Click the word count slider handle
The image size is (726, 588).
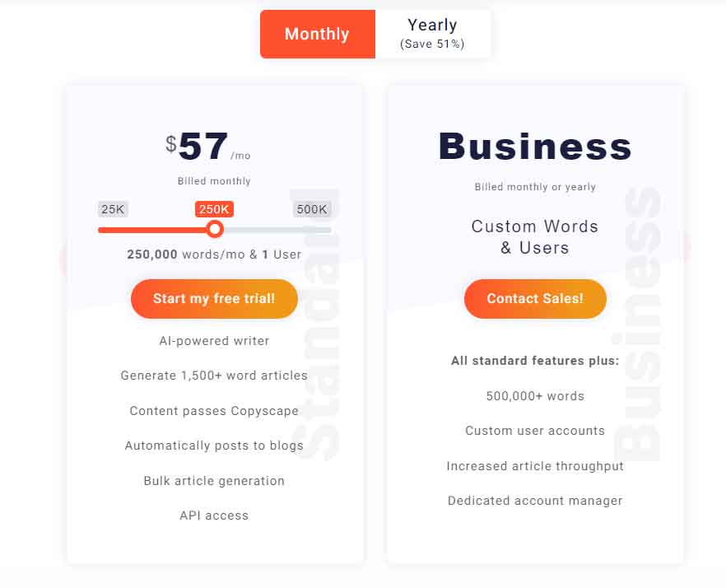click(x=215, y=229)
